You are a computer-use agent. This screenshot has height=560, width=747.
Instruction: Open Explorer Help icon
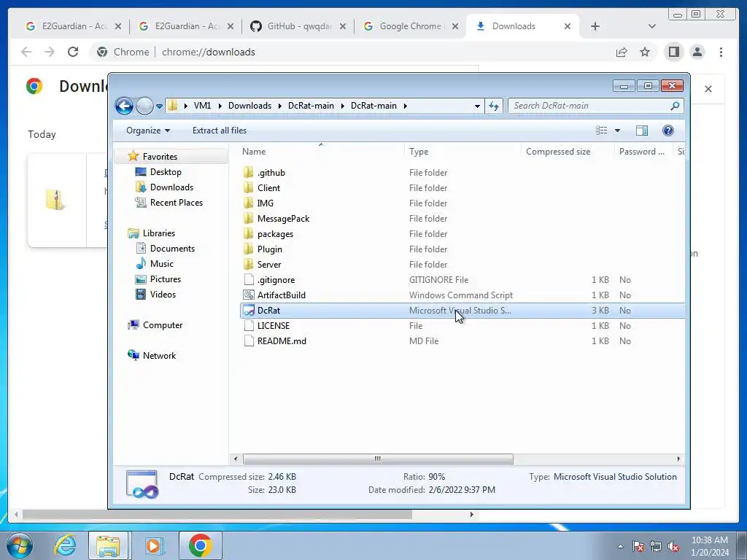coord(668,131)
